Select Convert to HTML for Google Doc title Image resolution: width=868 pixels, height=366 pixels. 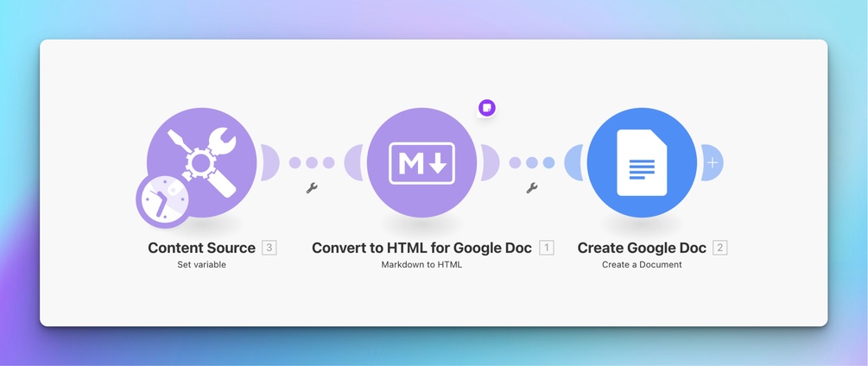pos(421,248)
